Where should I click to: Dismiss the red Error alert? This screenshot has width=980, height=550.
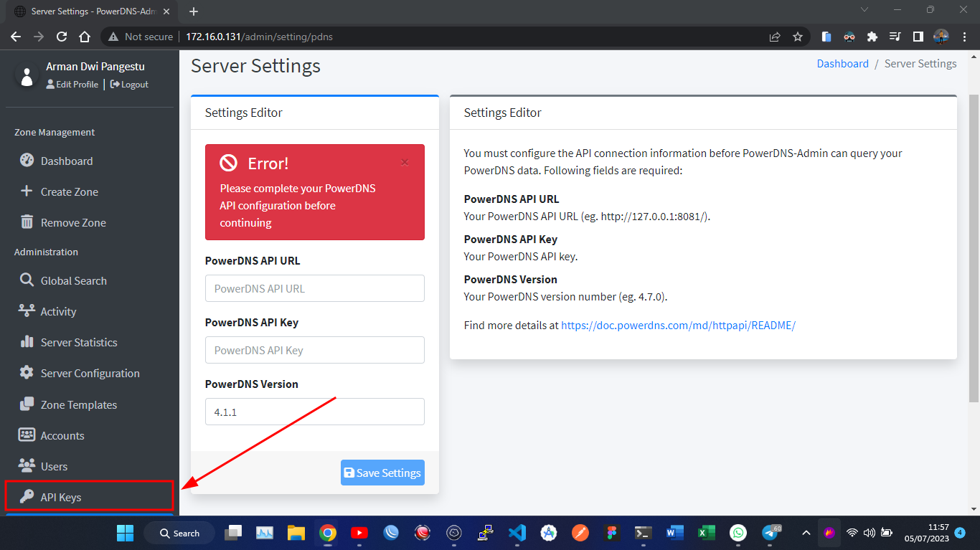[405, 163]
